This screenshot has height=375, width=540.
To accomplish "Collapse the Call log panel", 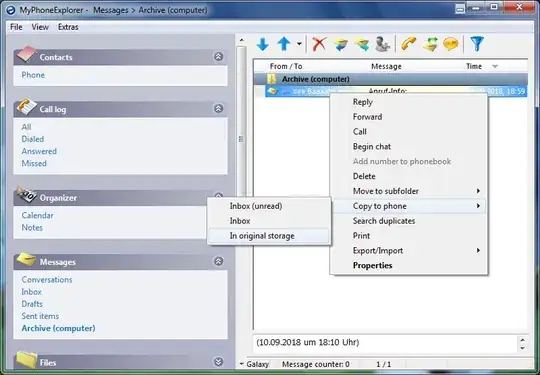I will tap(218, 108).
